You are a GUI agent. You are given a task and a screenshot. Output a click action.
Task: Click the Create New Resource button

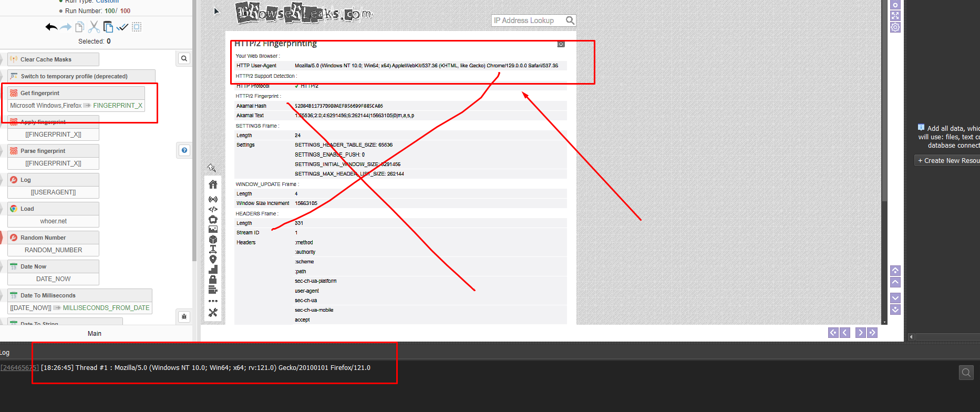click(x=948, y=161)
